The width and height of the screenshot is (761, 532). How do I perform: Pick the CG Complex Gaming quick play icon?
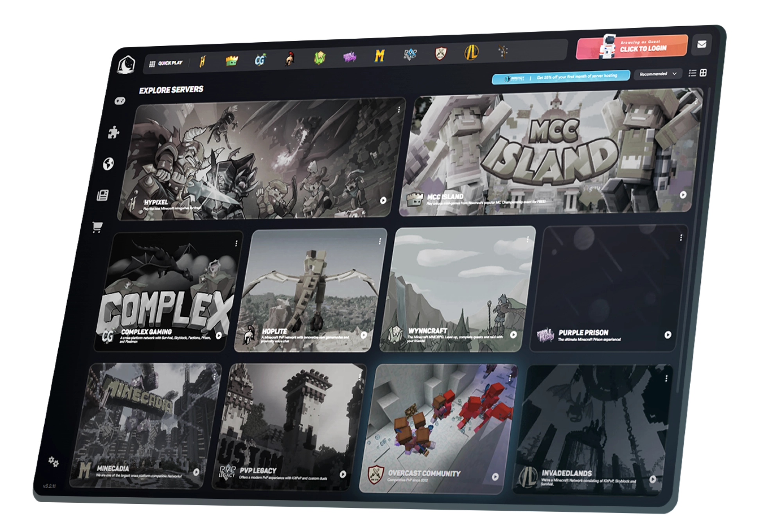tap(260, 59)
